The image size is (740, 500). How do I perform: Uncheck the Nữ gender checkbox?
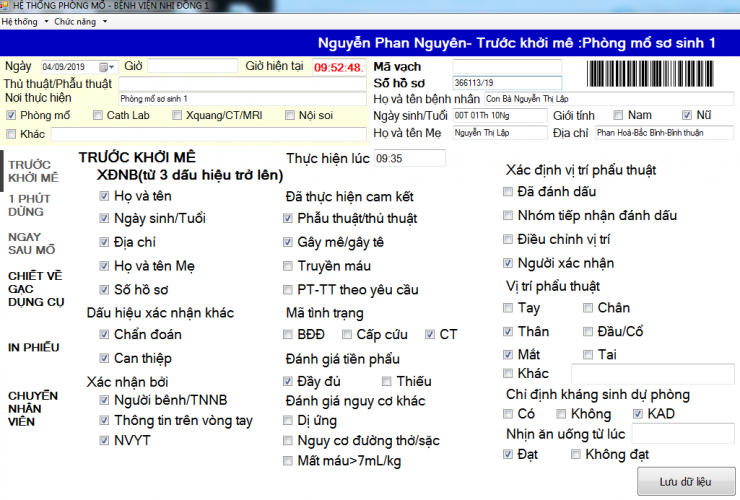(687, 114)
